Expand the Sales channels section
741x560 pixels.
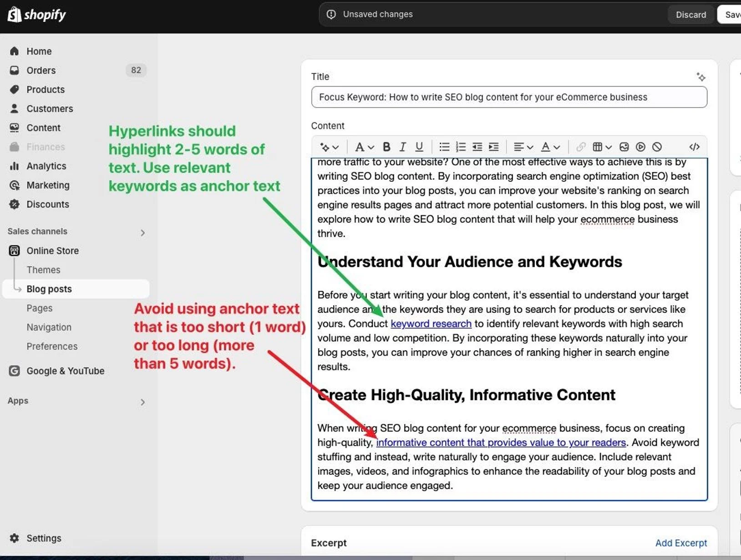(142, 233)
